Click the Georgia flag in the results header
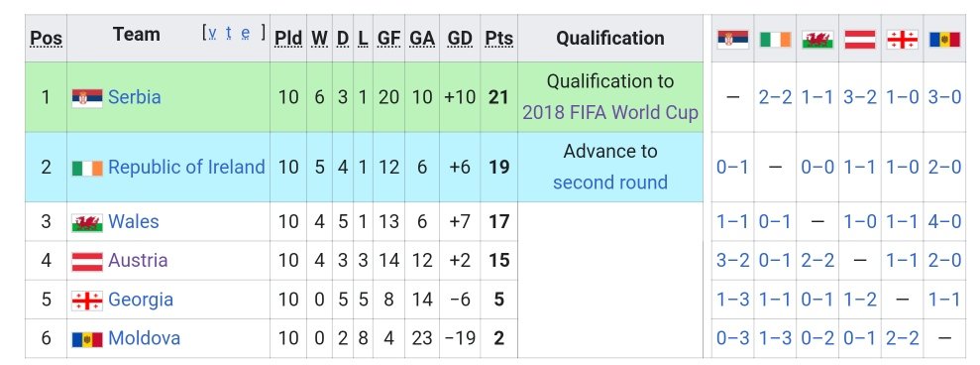This screenshot has width=980, height=365. click(x=903, y=40)
